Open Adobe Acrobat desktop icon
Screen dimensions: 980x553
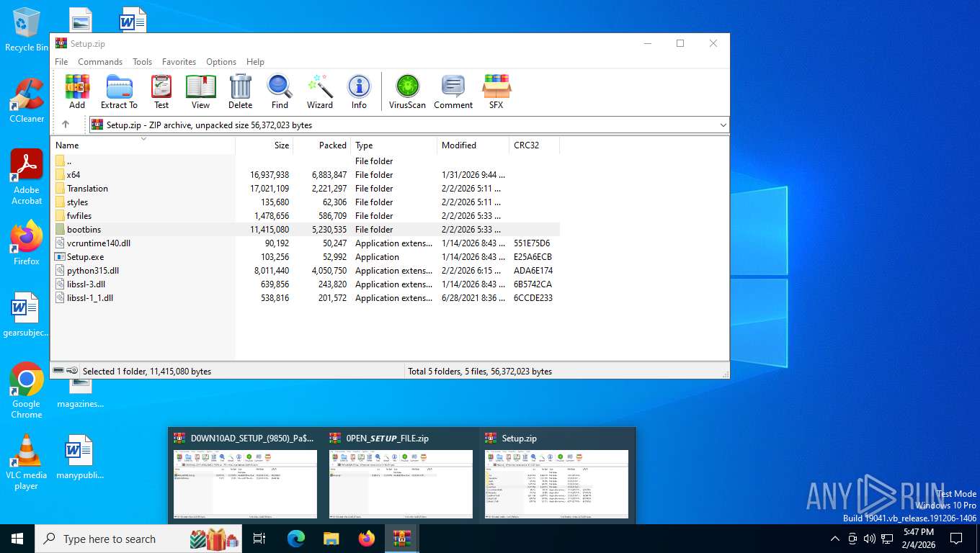(x=27, y=177)
